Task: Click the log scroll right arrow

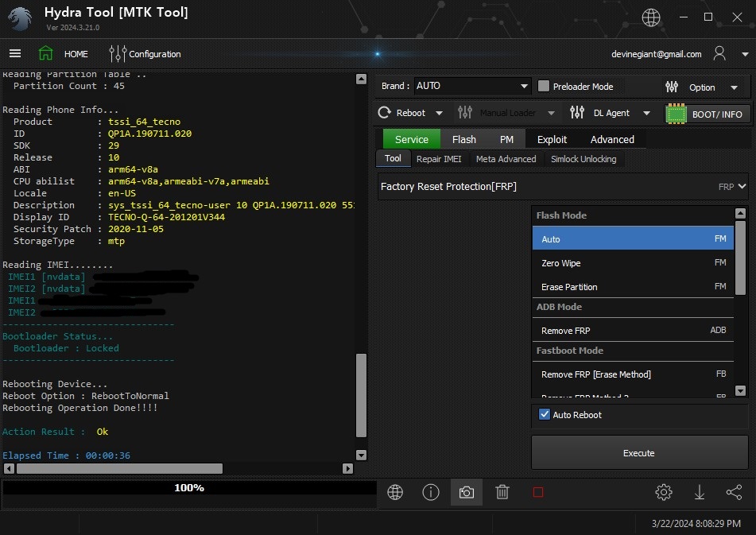Action: click(x=347, y=468)
